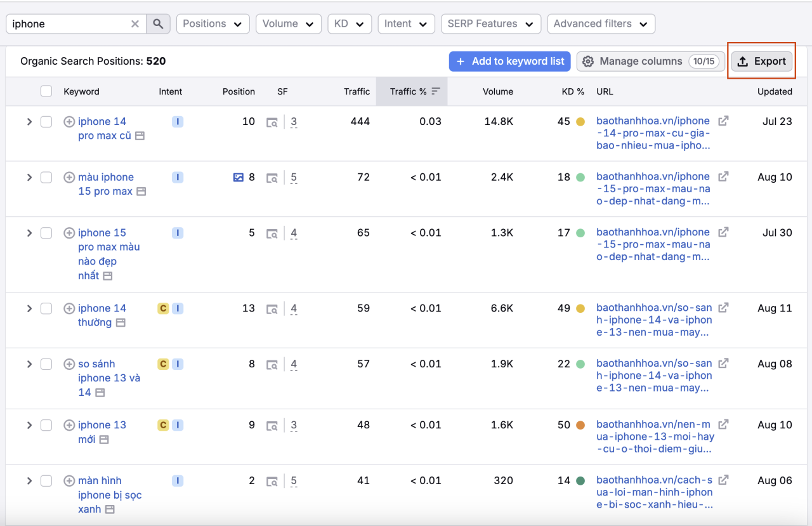Viewport: 812px width, 526px height.
Task: Check the box for iphone 14 pro max cũ
Action: coord(46,122)
